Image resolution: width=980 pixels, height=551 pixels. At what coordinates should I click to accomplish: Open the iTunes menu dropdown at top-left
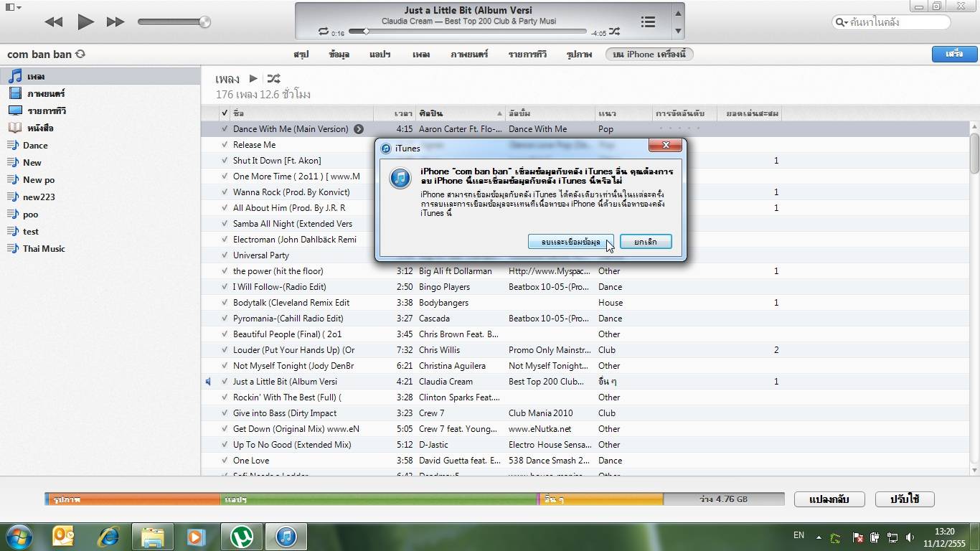point(13,7)
